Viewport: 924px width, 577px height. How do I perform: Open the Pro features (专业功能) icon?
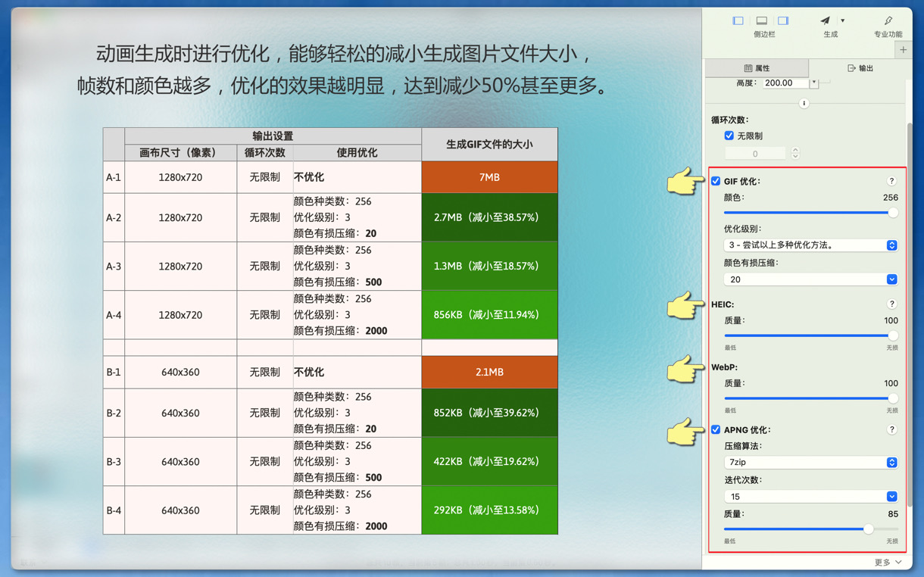888,20
